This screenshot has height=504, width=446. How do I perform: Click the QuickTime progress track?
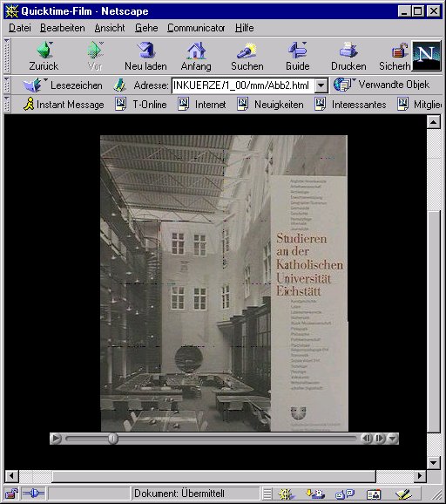pos(211,439)
